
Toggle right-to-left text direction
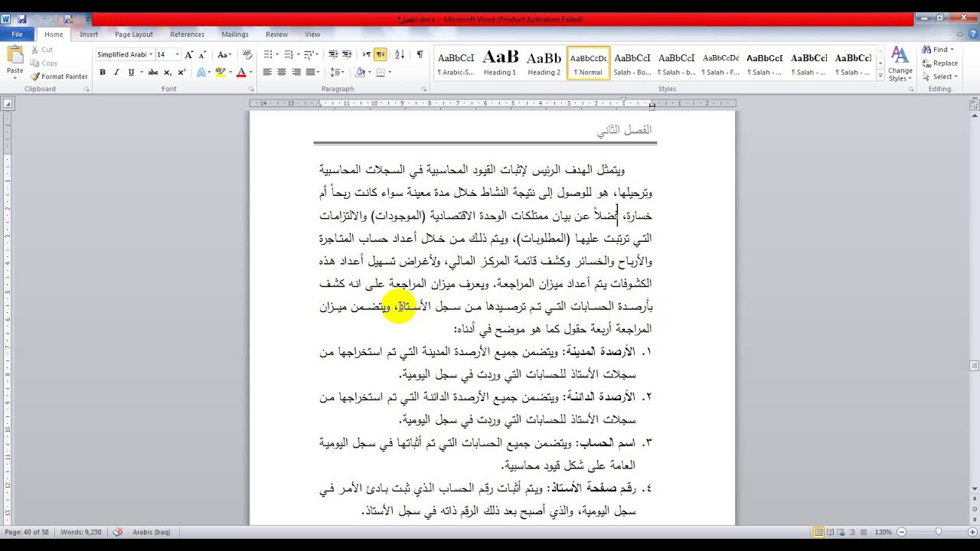click(x=381, y=54)
